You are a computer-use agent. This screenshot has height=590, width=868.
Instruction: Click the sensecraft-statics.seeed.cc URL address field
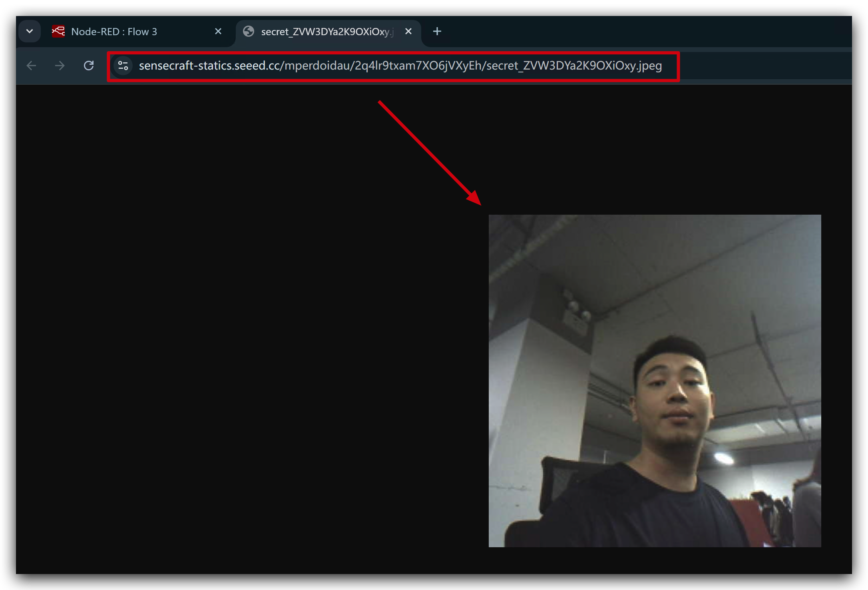click(400, 66)
